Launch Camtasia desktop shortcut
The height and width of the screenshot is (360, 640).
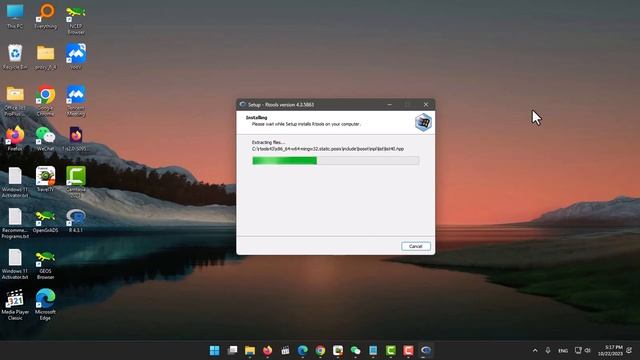[x=76, y=182]
